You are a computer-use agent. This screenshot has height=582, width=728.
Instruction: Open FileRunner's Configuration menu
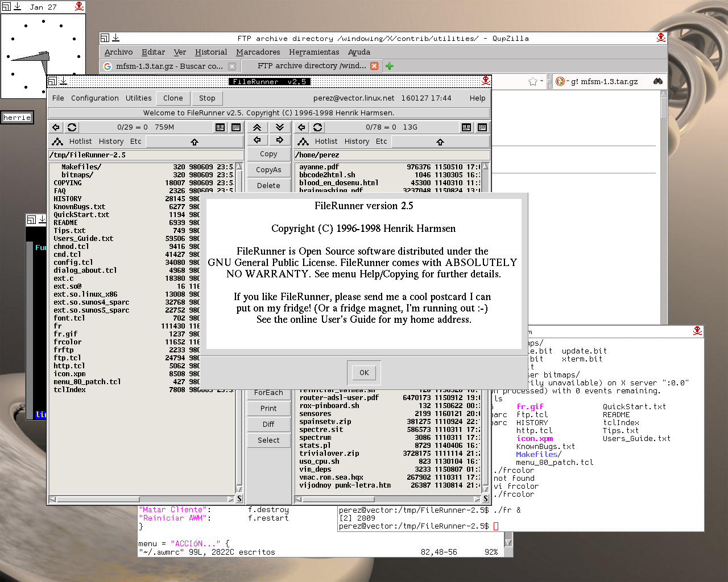[95, 98]
